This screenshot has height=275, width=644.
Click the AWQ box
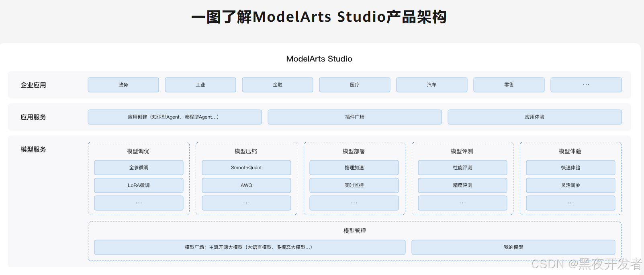(x=246, y=185)
